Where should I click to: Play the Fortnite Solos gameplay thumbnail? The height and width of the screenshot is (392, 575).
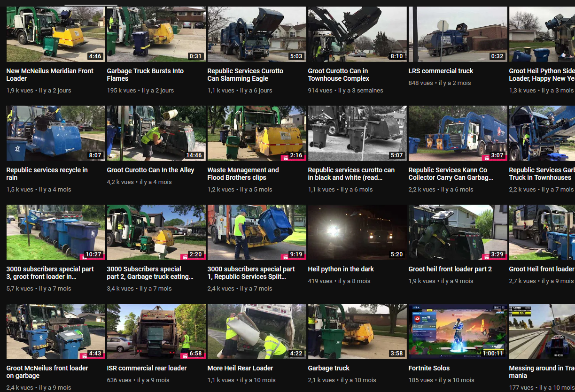458,331
